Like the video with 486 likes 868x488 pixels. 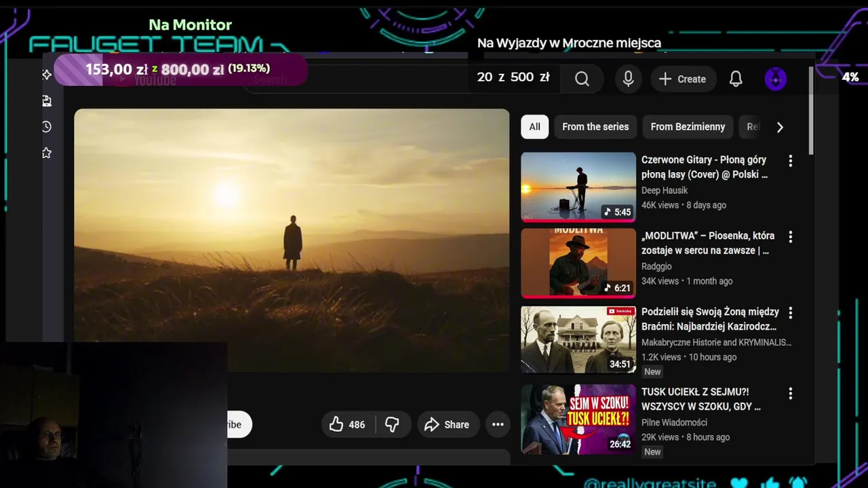(347, 424)
